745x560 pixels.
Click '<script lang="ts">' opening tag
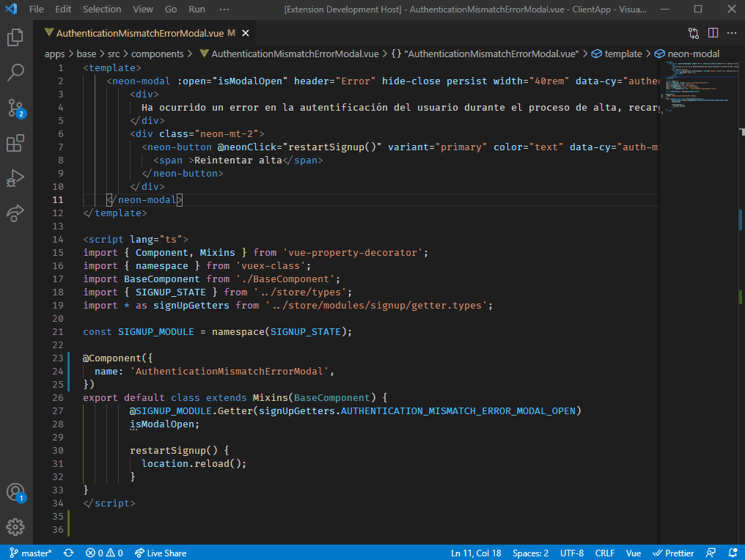pyautogui.click(x=136, y=240)
